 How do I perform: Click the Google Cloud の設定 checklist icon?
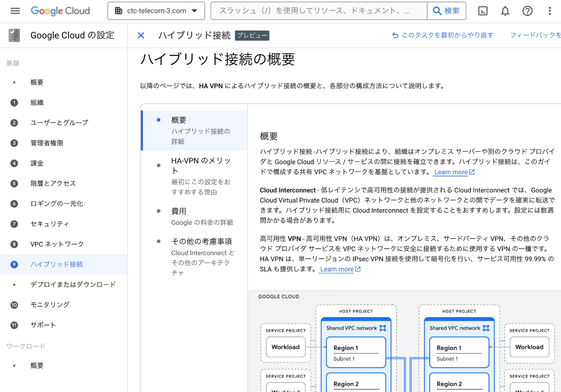[x=14, y=35]
